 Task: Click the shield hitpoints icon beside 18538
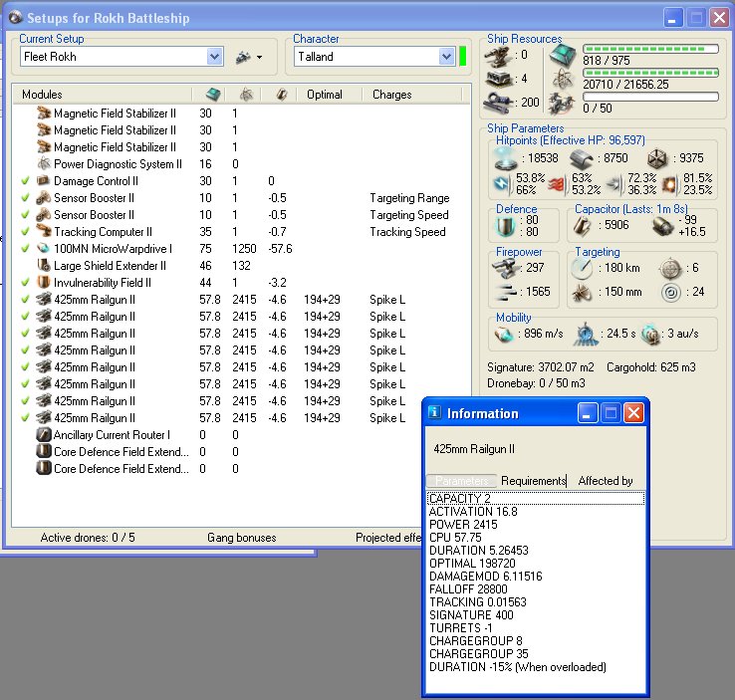(505, 158)
